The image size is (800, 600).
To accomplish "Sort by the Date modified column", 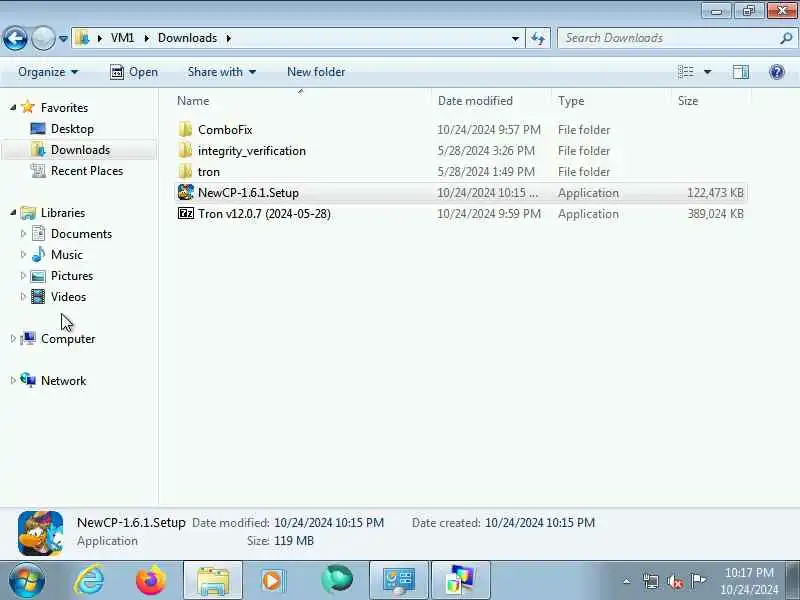I will click(x=492, y=101).
